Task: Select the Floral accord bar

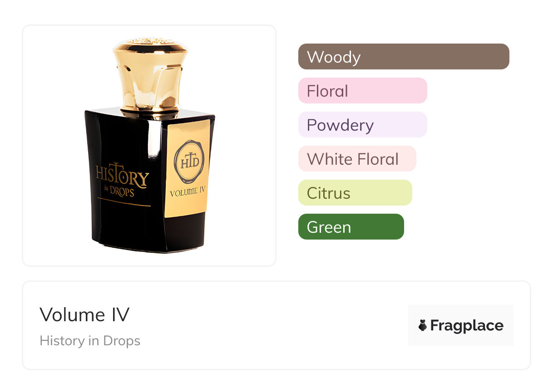Action: tap(363, 91)
